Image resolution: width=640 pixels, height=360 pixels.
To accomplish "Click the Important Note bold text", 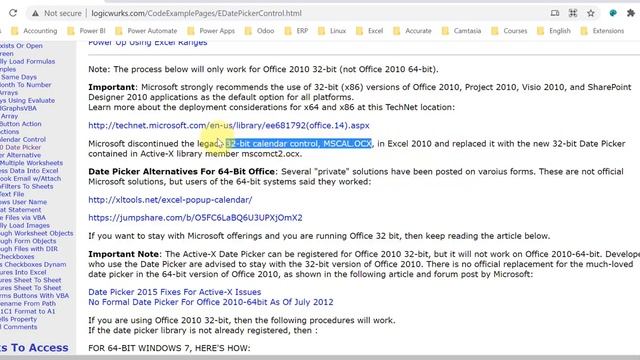I will point(124,254).
